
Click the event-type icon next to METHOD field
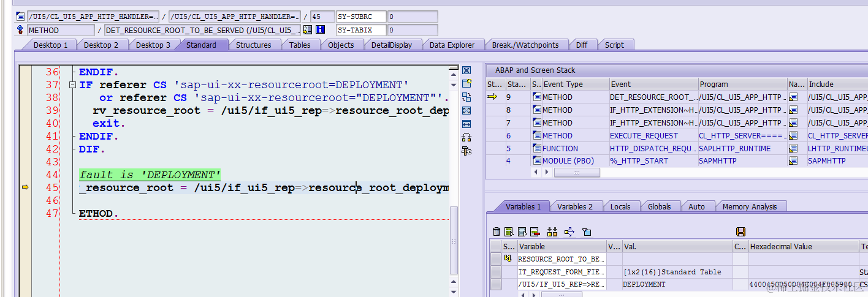click(x=20, y=30)
